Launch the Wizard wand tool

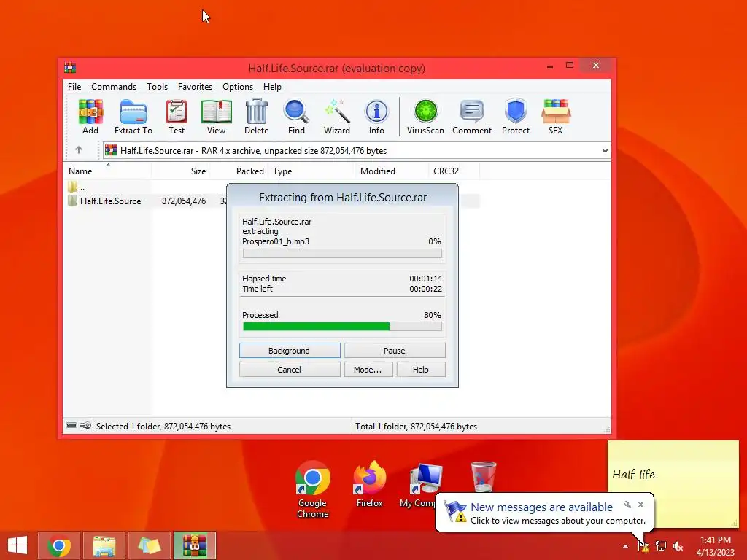pos(337,117)
